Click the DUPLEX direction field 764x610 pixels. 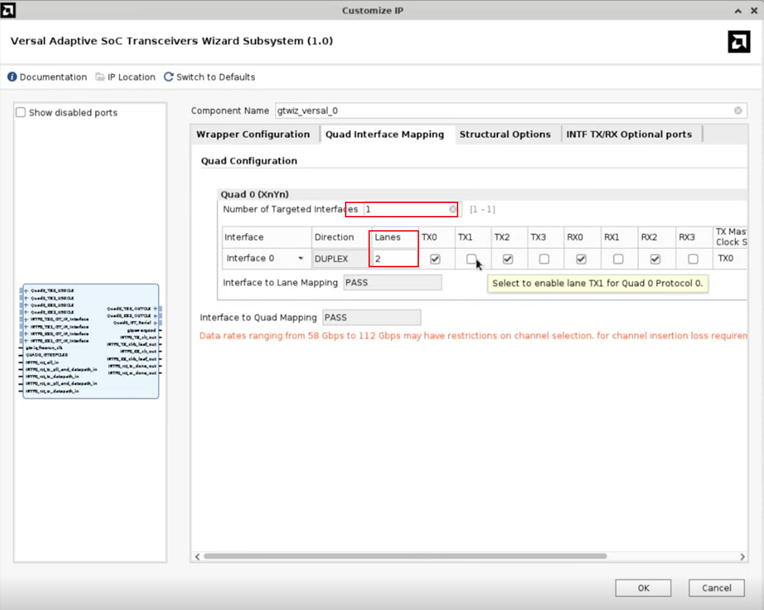click(x=340, y=259)
